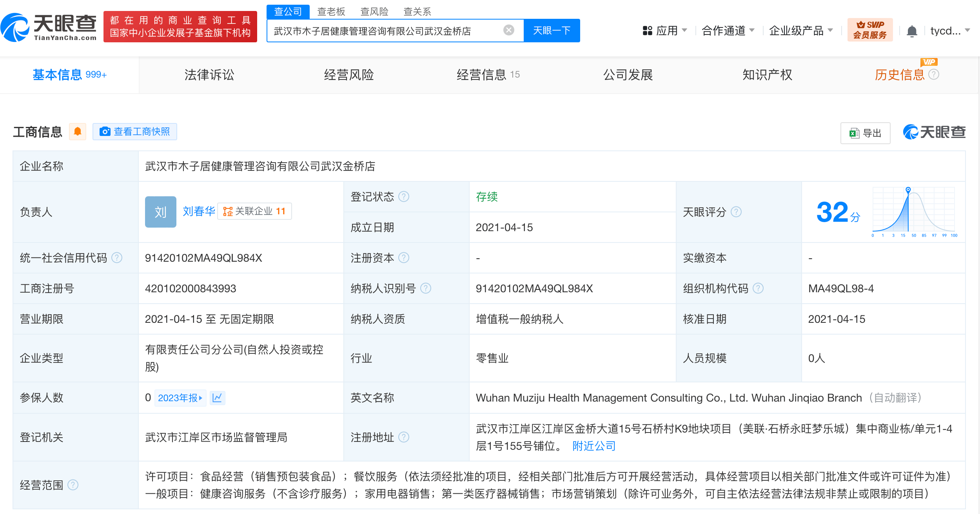Click the subscription bell next to 工商信息
980x514 pixels.
78,132
